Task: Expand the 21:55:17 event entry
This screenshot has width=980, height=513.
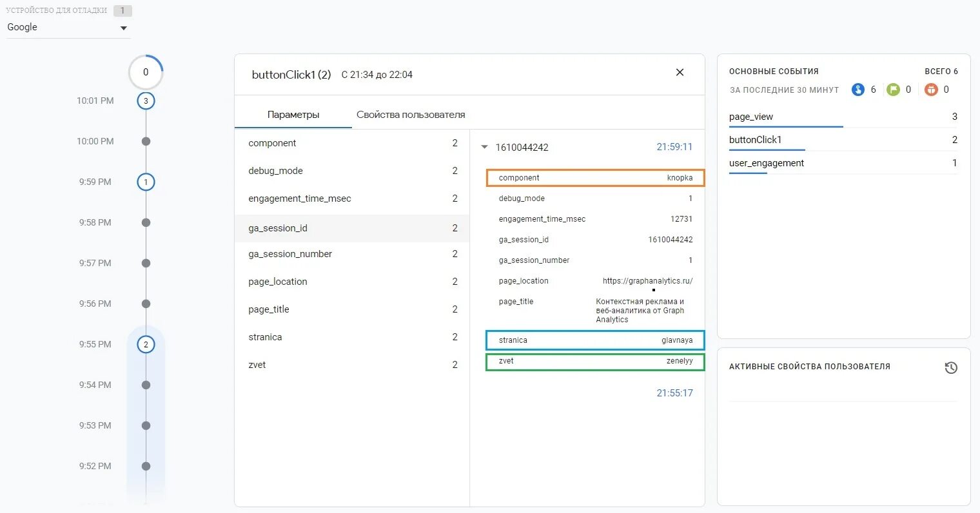Action: [674, 393]
